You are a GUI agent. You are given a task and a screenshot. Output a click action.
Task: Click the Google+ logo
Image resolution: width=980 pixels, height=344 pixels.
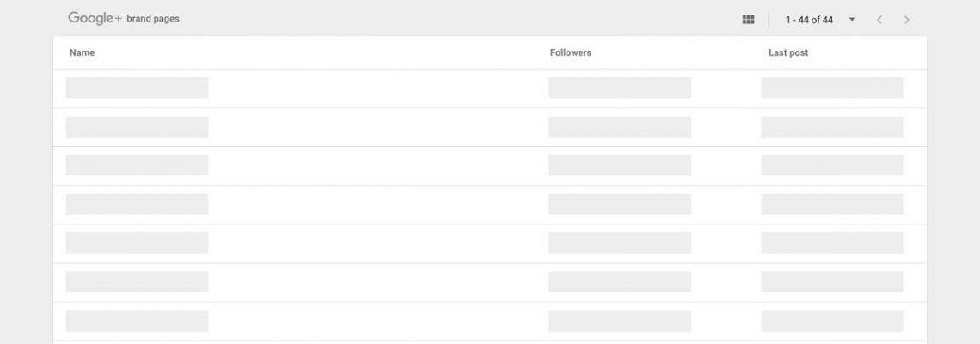[x=95, y=18]
